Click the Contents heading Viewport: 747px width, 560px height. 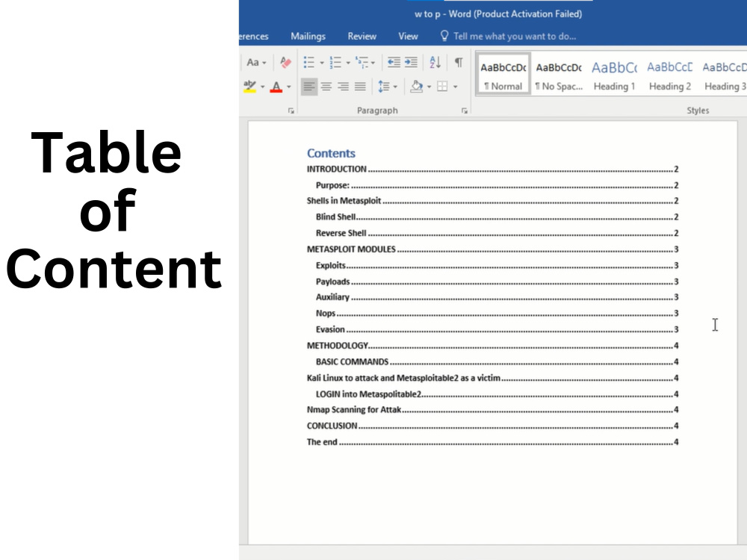331,153
